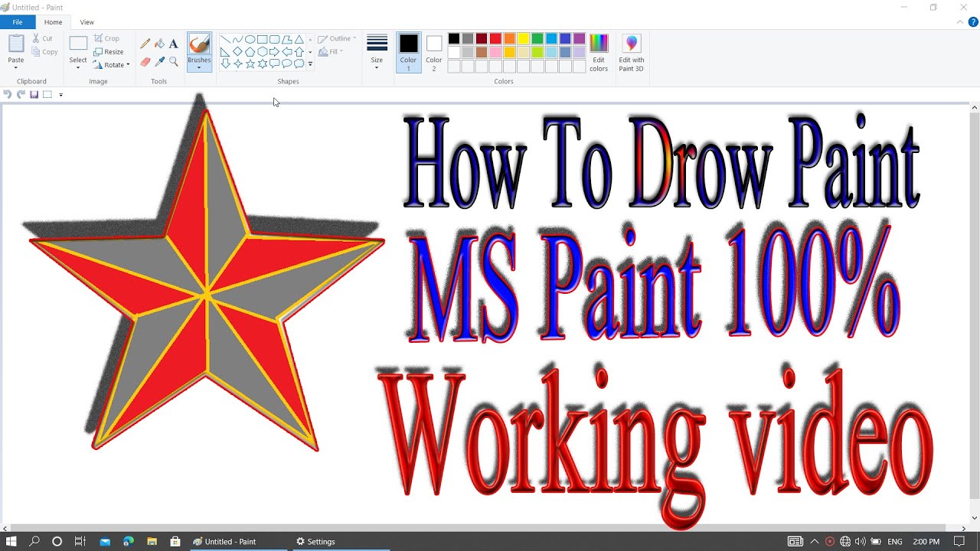
Task: Click the Cut button
Action: (x=43, y=38)
